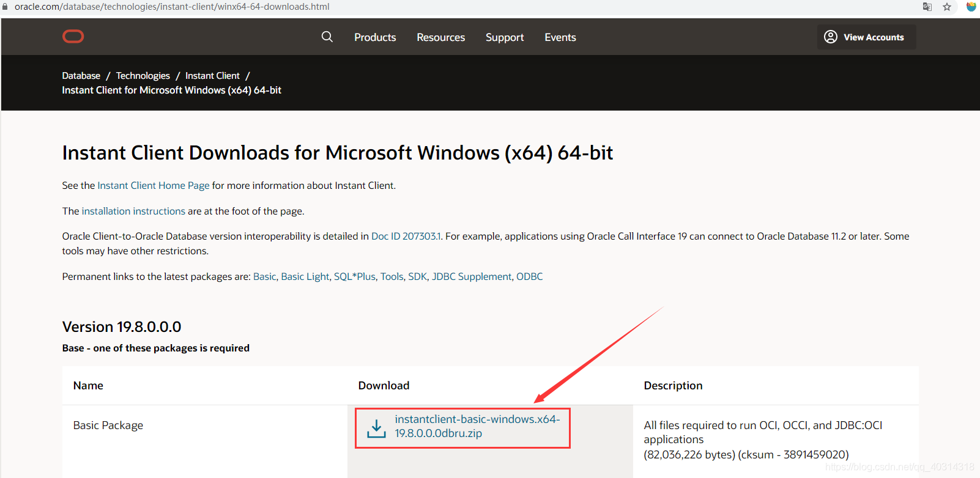Click the View Accounts user icon
Viewport: 980px width, 478px height.
(x=830, y=37)
